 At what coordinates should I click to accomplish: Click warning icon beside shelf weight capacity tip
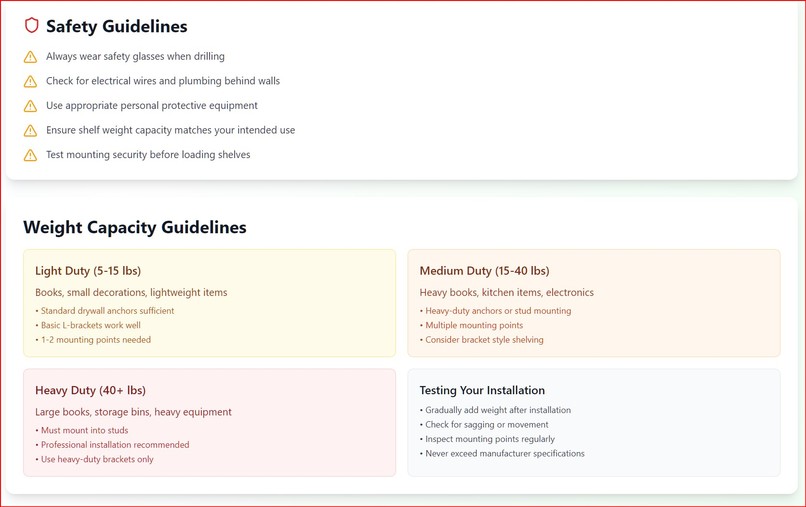[x=30, y=131]
